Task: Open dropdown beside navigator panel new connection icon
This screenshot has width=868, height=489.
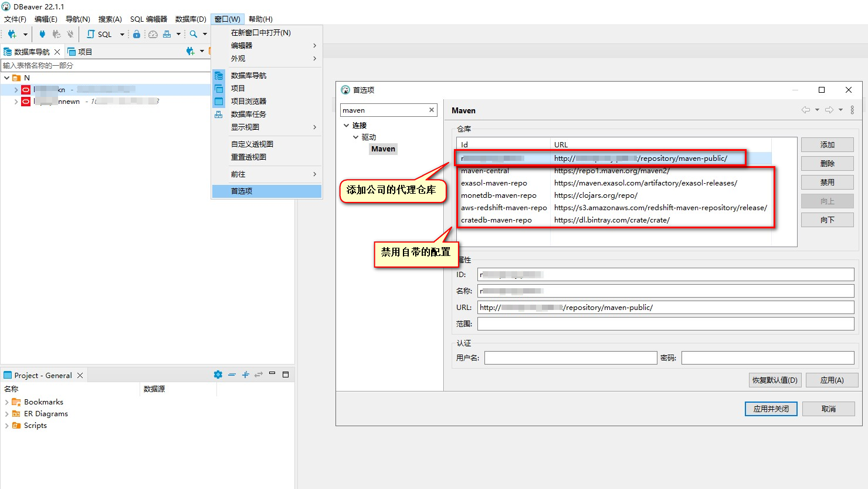Action: click(202, 51)
